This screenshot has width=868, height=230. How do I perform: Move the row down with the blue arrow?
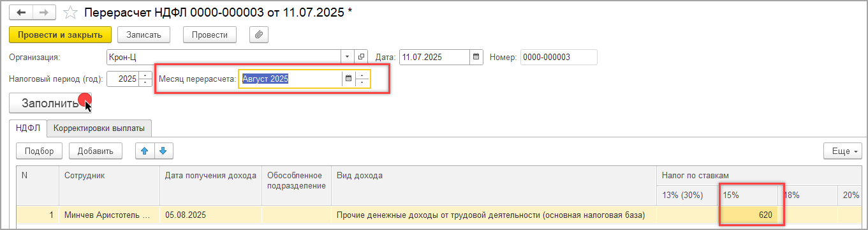pos(163,151)
